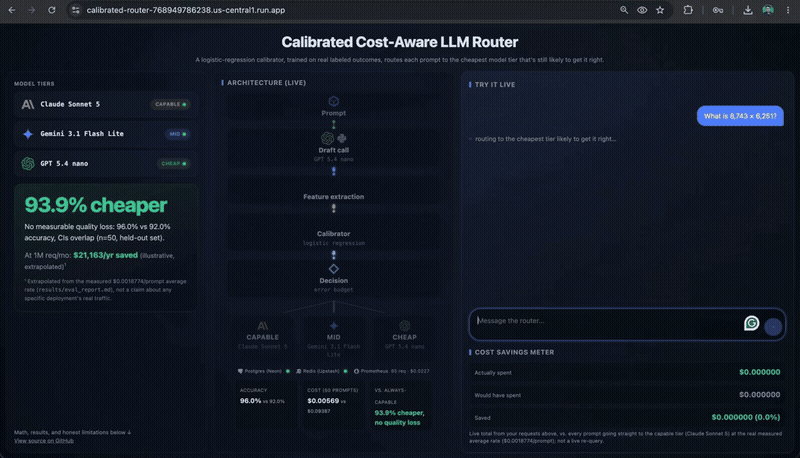Click the Anthropic icon above CAPABLE node
Screen dimensions: 800x458
tap(263, 326)
